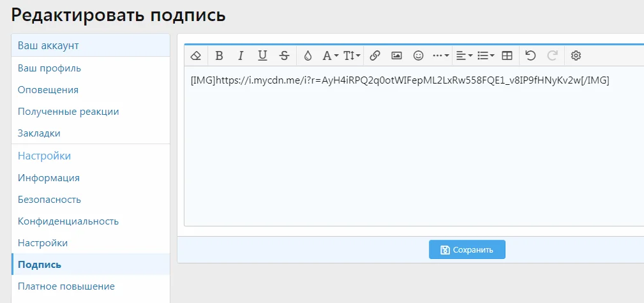
Task: Open the text color droplet tool
Action: click(308, 55)
